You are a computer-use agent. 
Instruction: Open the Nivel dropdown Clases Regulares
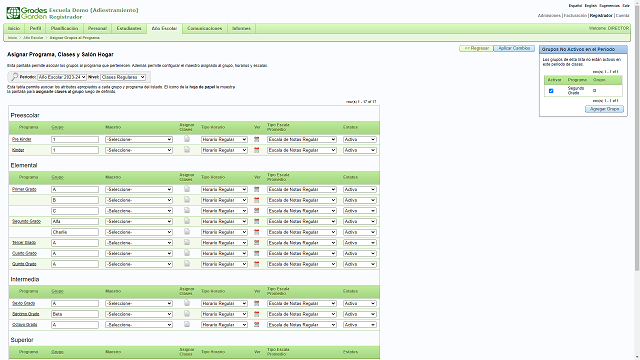pos(123,77)
